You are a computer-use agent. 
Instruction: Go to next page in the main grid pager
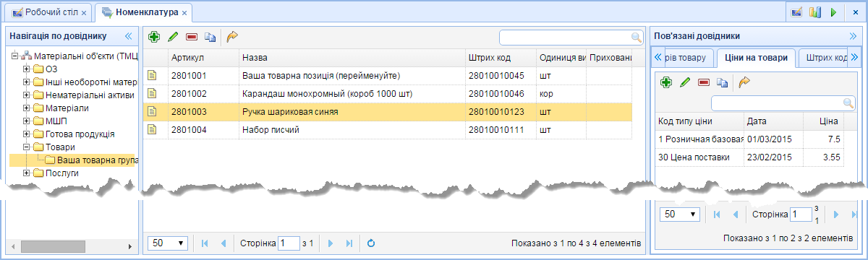(331, 243)
